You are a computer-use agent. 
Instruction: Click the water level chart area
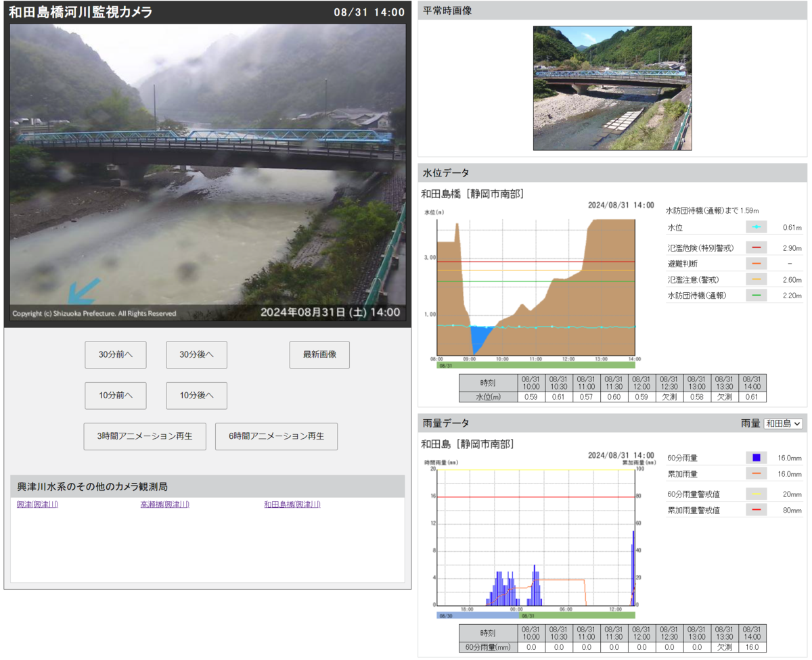tap(536, 287)
